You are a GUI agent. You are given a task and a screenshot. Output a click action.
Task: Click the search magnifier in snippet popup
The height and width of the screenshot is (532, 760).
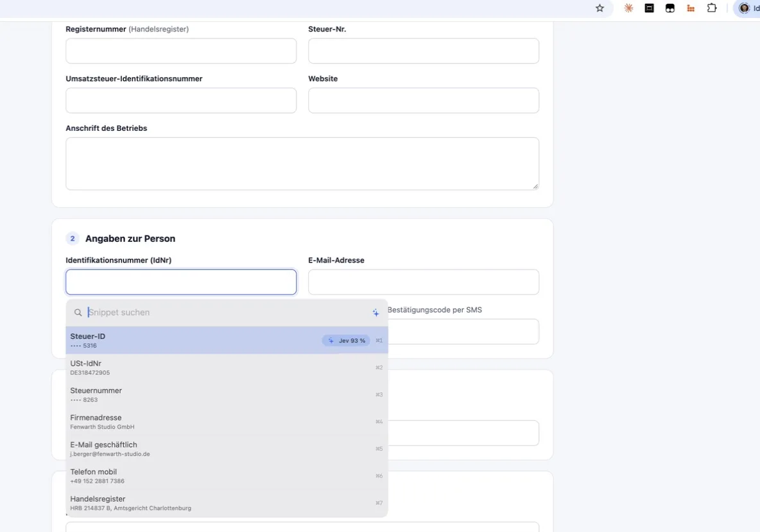(x=78, y=313)
